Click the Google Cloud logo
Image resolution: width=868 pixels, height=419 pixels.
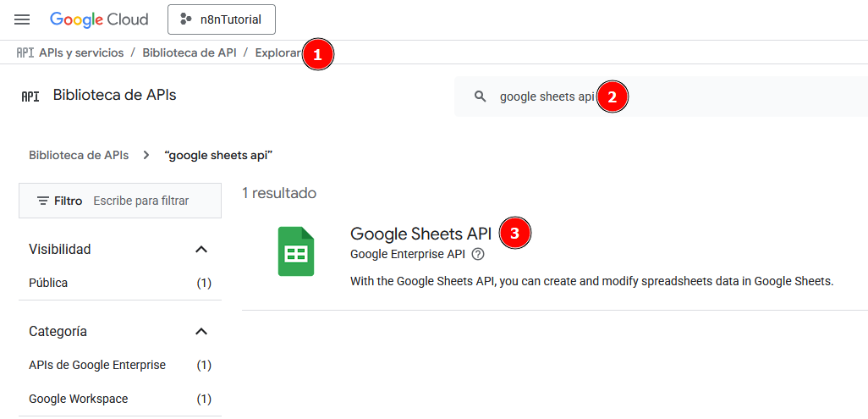99,19
